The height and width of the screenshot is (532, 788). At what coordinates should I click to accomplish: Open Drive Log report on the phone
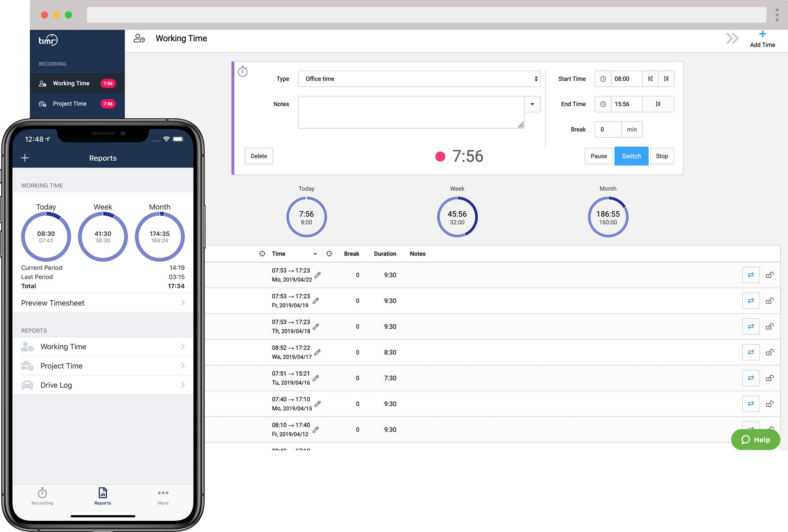[x=103, y=385]
